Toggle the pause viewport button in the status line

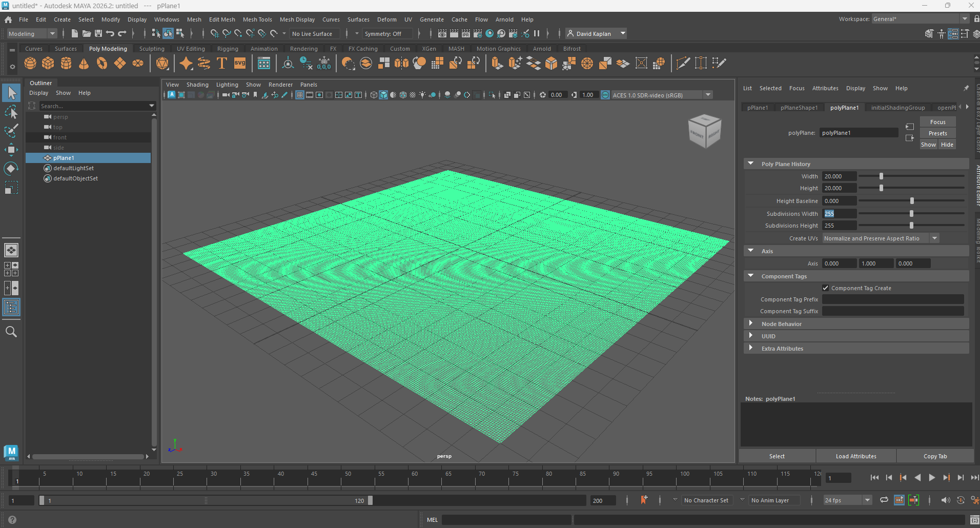(537, 33)
